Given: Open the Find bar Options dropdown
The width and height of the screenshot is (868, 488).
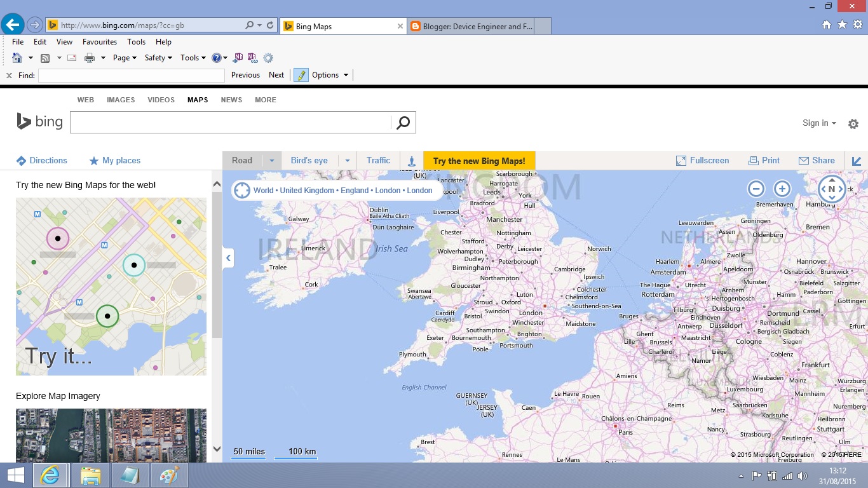Looking at the screenshot, I should 330,75.
